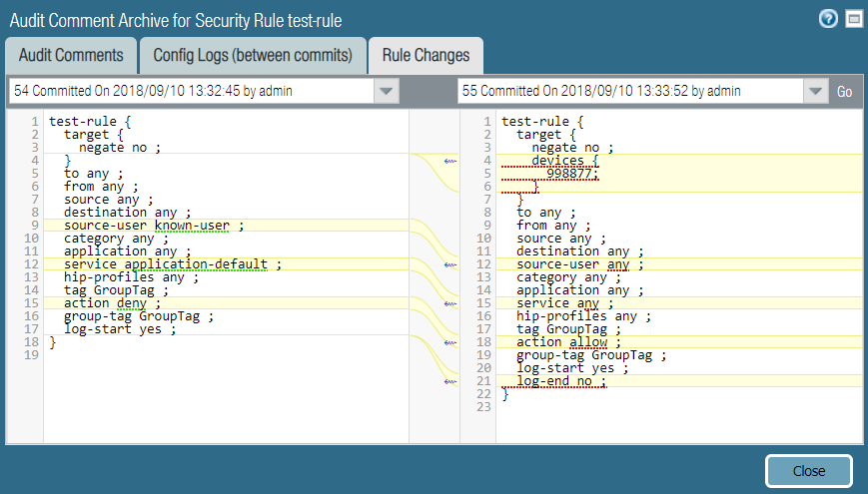Click the right commit version 55 combo field

[x=629, y=91]
